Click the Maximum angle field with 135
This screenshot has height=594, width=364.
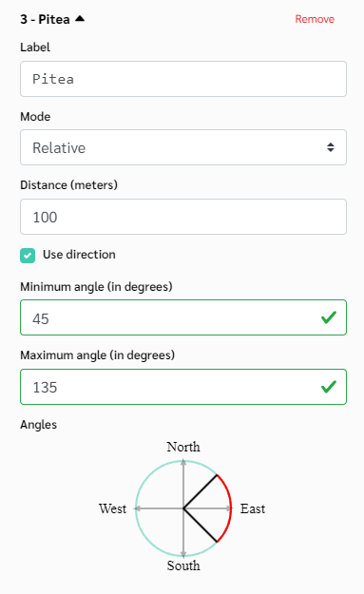183,387
